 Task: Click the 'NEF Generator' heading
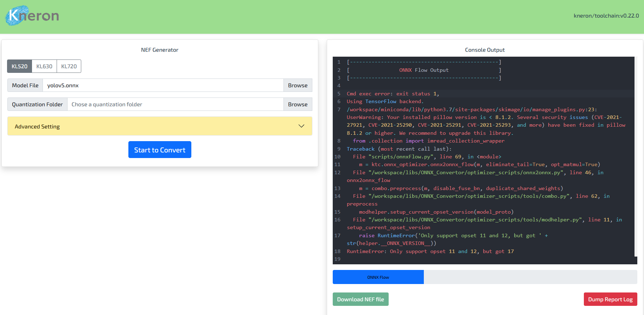[x=160, y=50]
